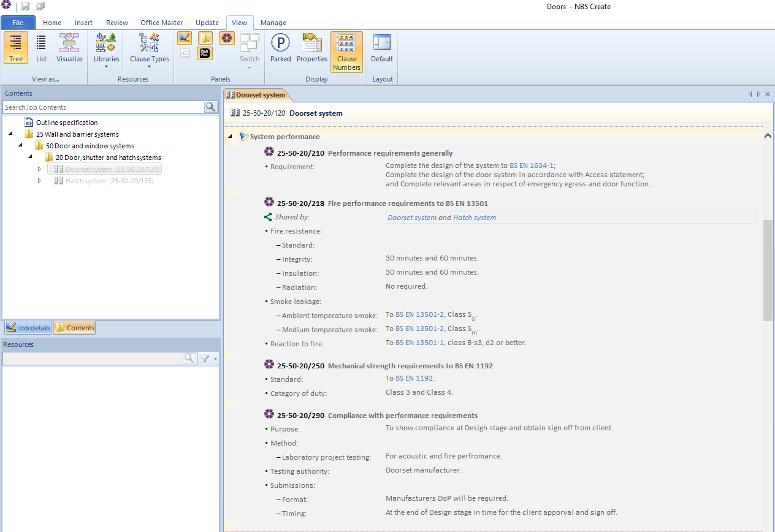Click clause icon for 25-50-20/290

[x=269, y=414]
